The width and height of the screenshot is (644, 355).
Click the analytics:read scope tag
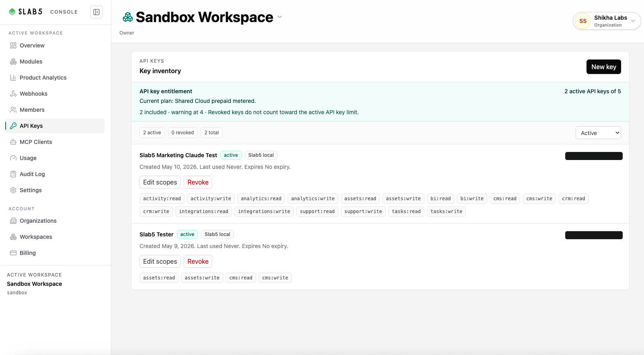[261, 199]
